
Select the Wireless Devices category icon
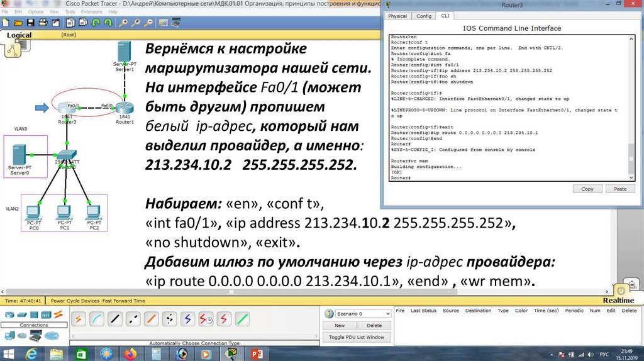(x=46, y=315)
